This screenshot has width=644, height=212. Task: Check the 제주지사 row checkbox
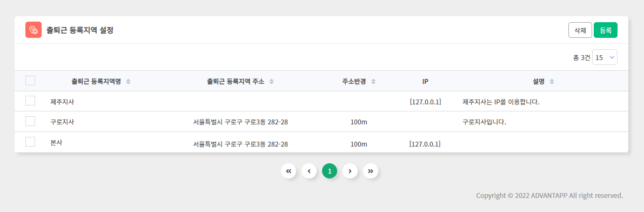30,101
